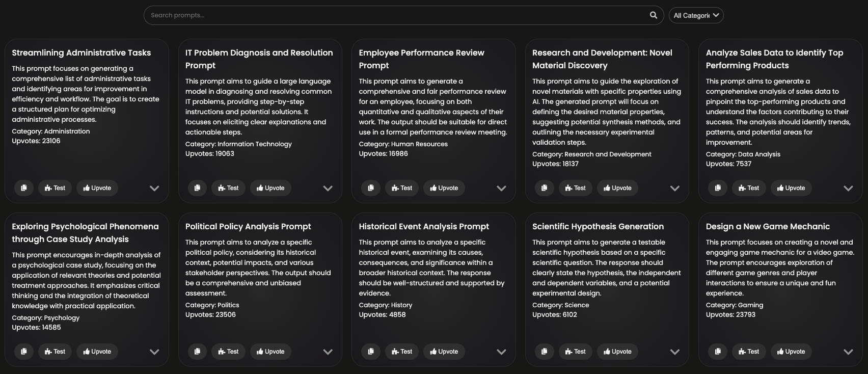
Task: Focus the Search prompts input field
Action: pyautogui.click(x=397, y=15)
